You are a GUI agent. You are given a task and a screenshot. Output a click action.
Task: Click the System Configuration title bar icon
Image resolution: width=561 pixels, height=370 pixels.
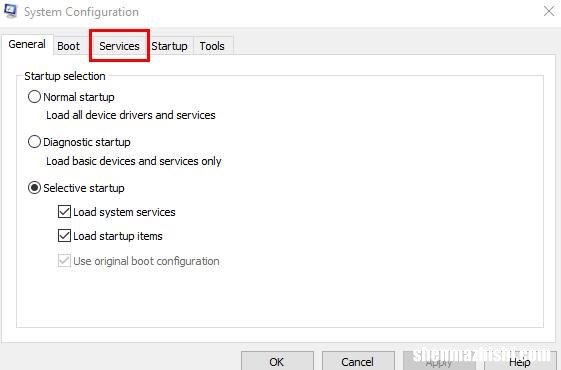click(10, 11)
